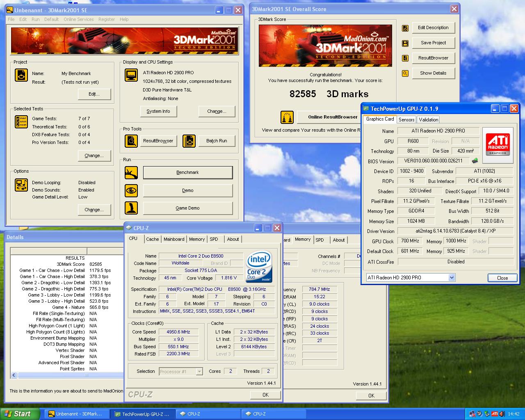
Task: Switch to the SPD tab in front CPU-Z
Action: pyautogui.click(x=214, y=239)
